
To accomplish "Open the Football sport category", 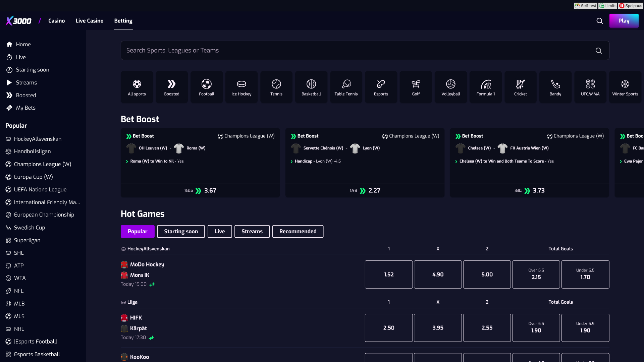I will 207,87.
